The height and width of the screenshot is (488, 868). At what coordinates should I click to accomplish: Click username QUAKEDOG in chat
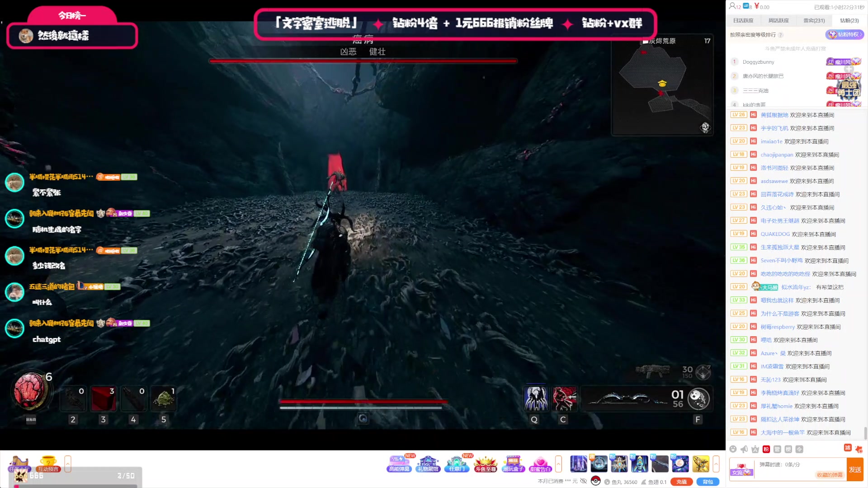click(775, 234)
